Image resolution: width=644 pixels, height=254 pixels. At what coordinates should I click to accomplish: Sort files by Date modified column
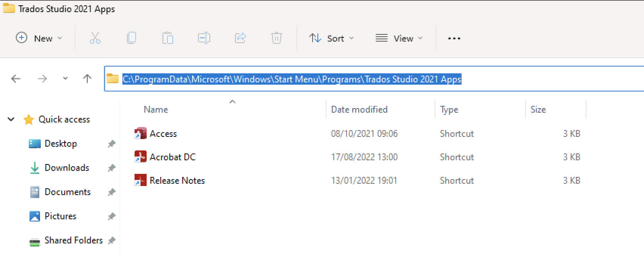pos(359,110)
